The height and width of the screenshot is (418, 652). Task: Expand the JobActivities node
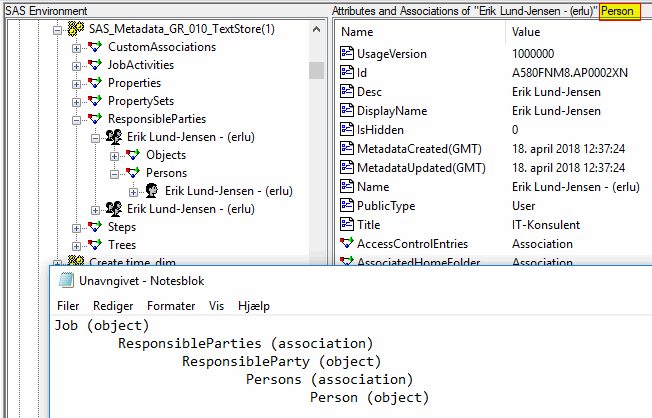click(x=77, y=65)
